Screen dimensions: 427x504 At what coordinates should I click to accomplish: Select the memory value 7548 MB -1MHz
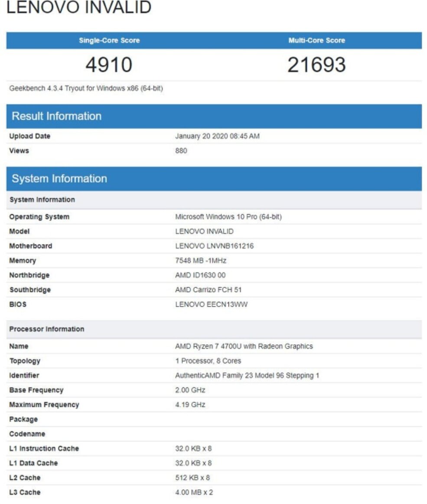tap(200, 261)
